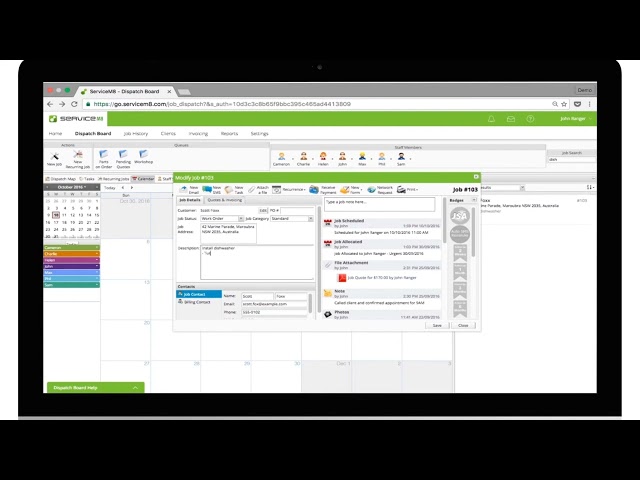Viewport: 640px width, 480px height.
Task: Select staff member Helen's avatar
Action: point(323,156)
